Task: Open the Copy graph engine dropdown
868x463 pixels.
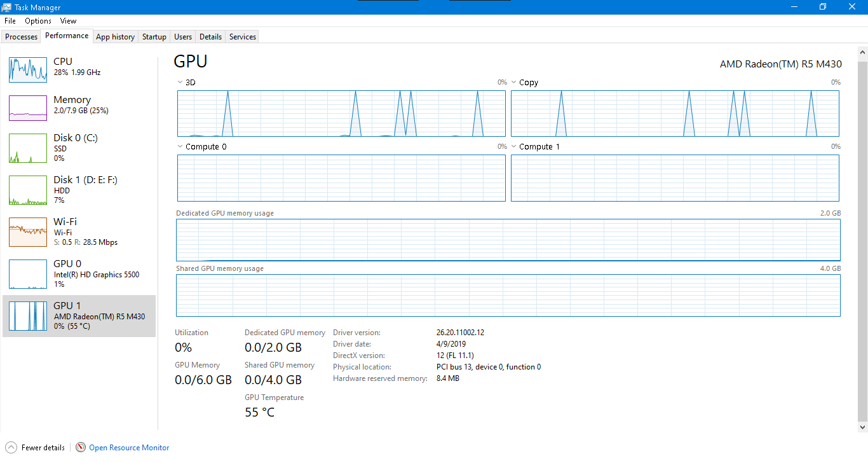Action: coord(513,82)
